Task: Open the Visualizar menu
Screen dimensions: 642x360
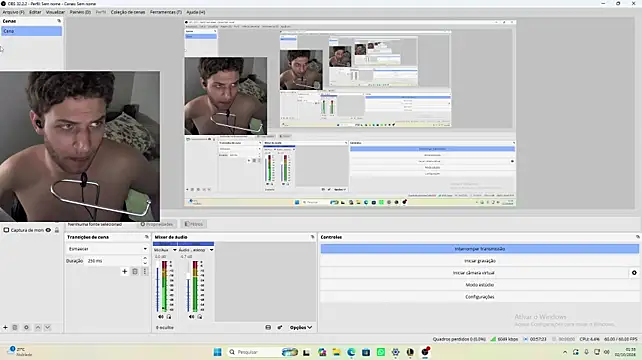Action: tap(55, 12)
